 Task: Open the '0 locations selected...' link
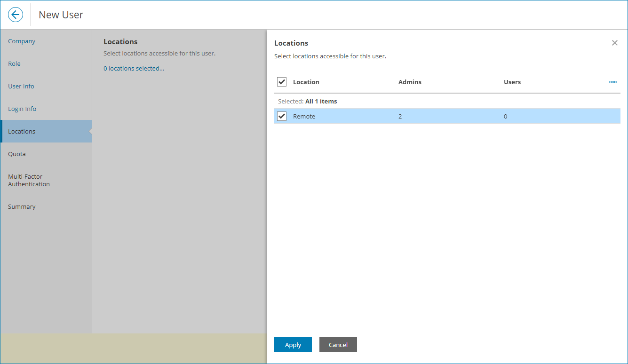pos(134,68)
